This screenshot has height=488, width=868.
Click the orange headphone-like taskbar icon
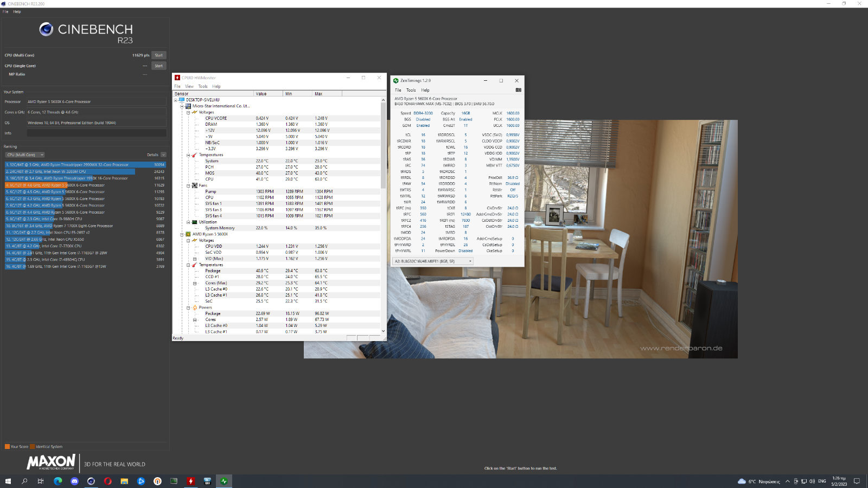157,481
